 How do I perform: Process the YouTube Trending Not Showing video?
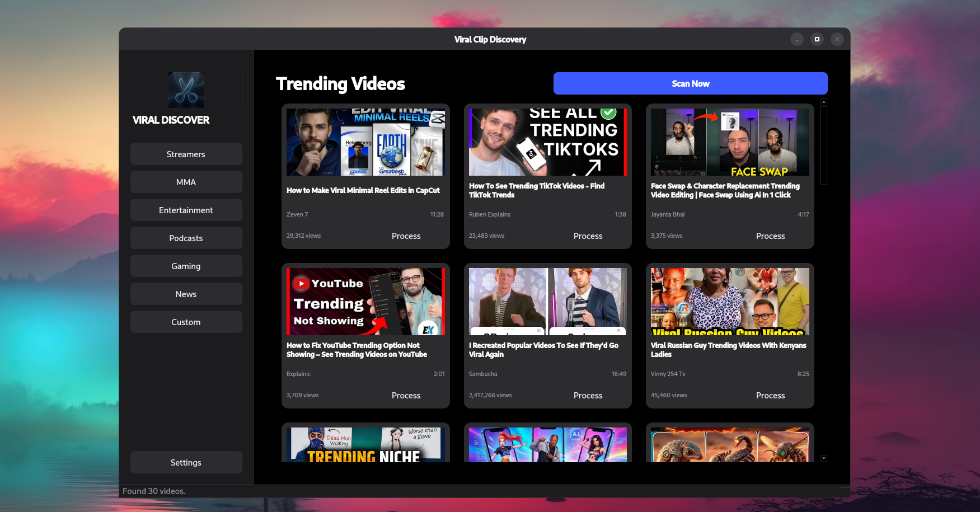(406, 396)
